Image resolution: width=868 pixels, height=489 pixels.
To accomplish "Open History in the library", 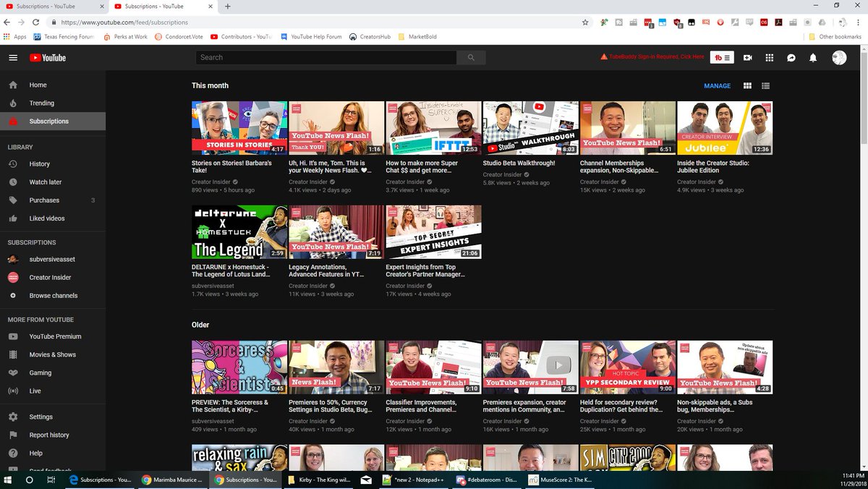I will point(53,164).
